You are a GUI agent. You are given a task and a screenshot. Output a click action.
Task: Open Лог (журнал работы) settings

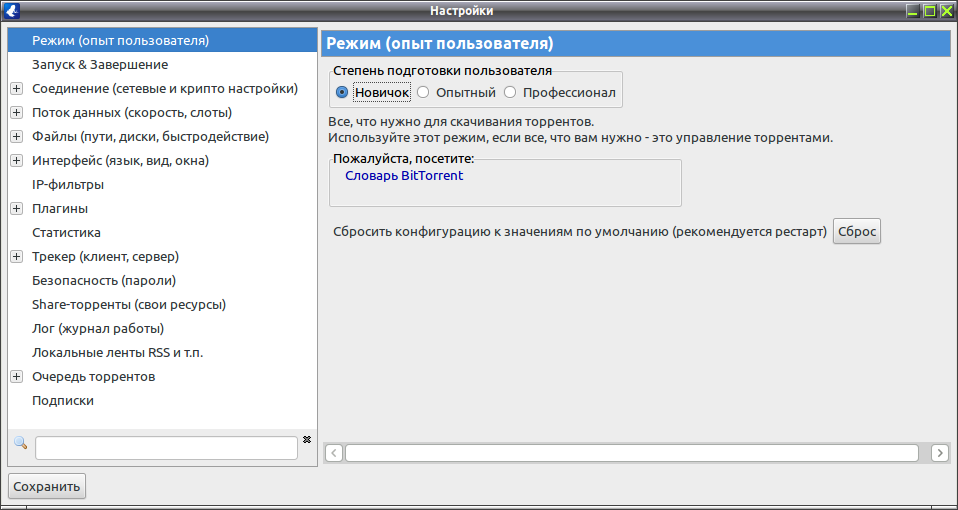(x=98, y=329)
